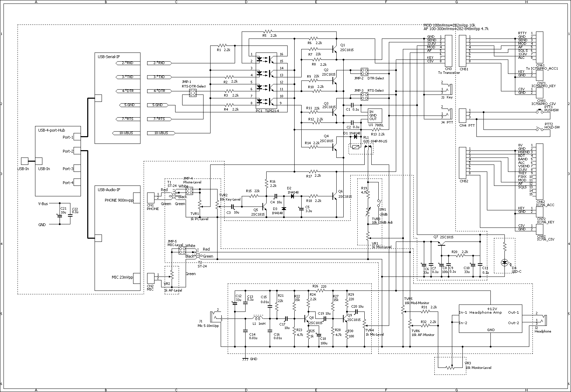571x392 pixels.
Task: Click the CN1 PHONE connector box
Action: click(151, 198)
